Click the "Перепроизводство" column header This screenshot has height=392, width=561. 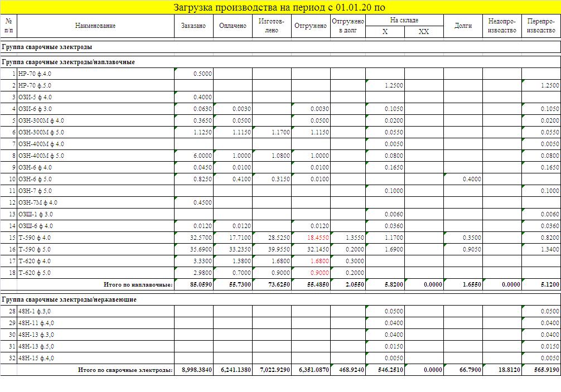click(x=541, y=26)
